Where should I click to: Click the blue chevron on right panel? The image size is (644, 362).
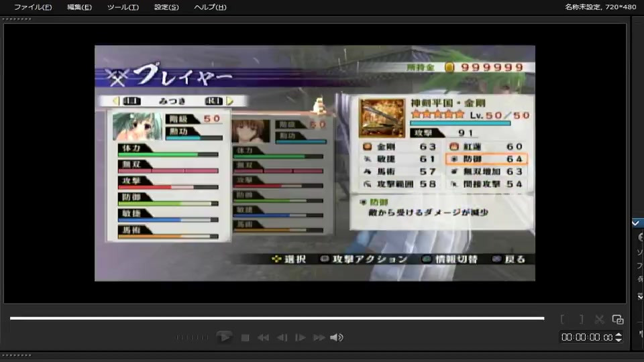[x=636, y=223]
